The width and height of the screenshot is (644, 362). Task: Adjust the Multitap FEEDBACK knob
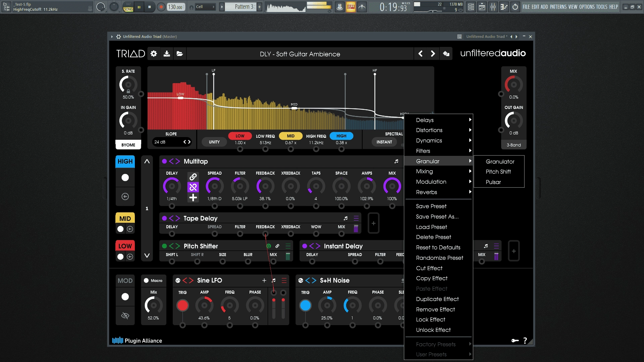[265, 186]
